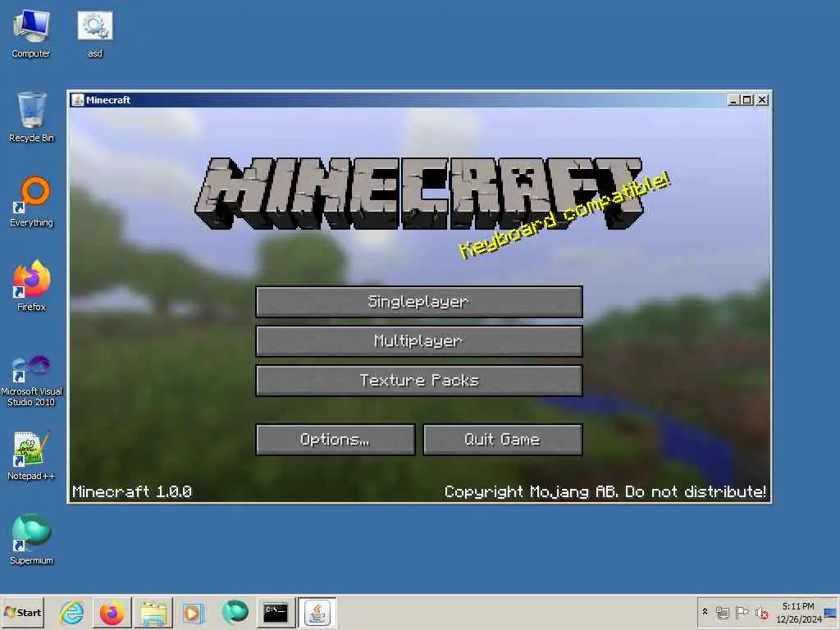840x630 pixels.
Task: Click the Java Minecraft taskbar button
Action: coord(317,612)
